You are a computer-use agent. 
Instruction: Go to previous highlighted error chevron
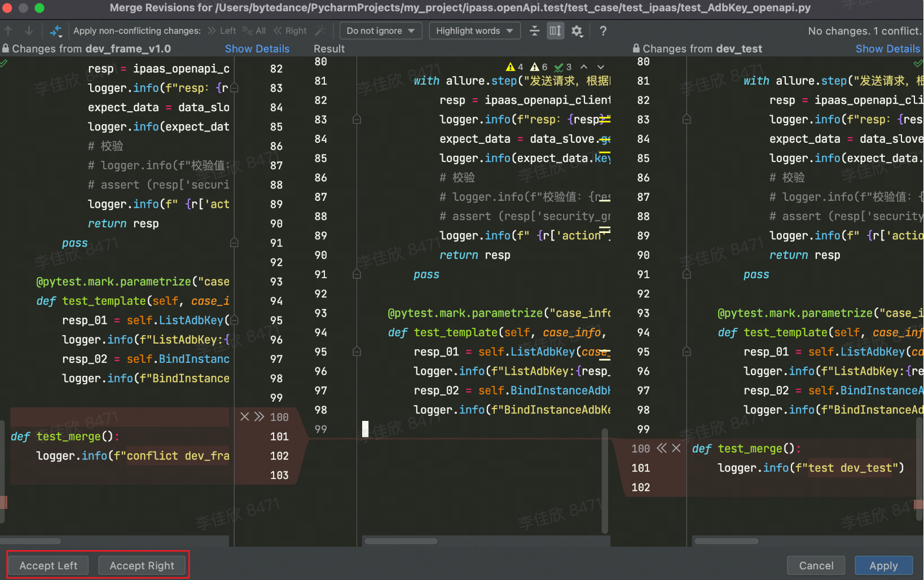pos(584,67)
